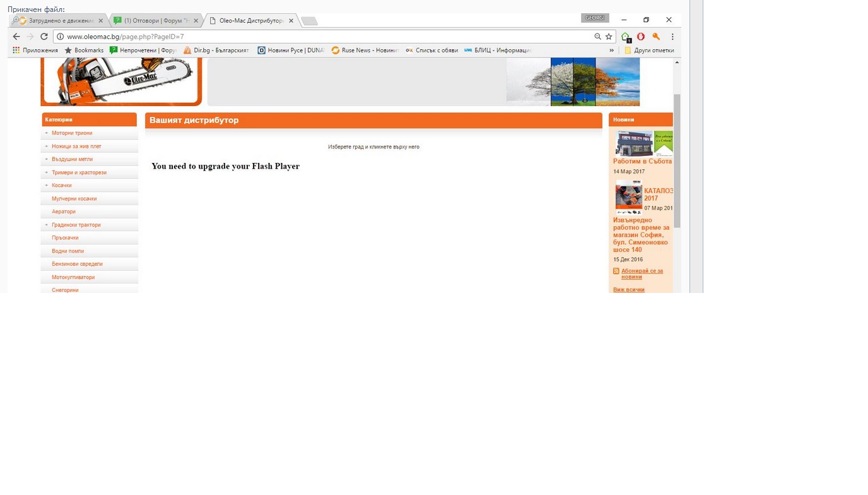Screen dimensions: 868x495
Task: Click the Oleo-Mac chainsaw logo banner
Action: pos(121,81)
